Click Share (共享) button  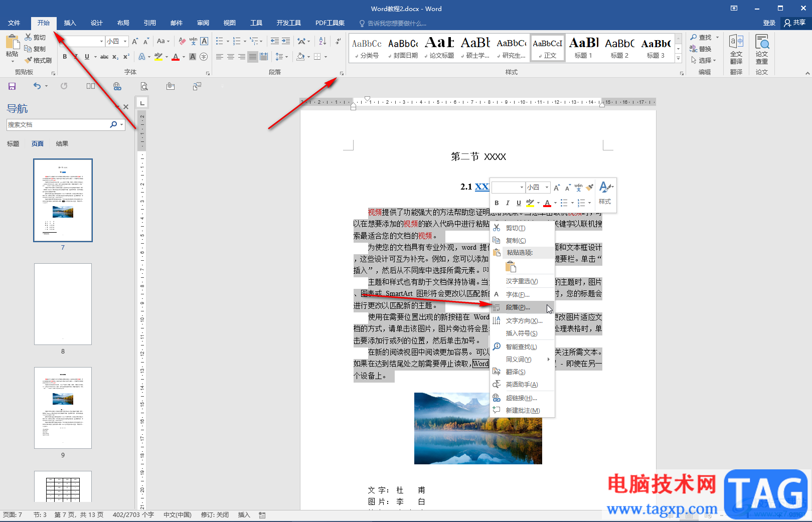click(795, 23)
